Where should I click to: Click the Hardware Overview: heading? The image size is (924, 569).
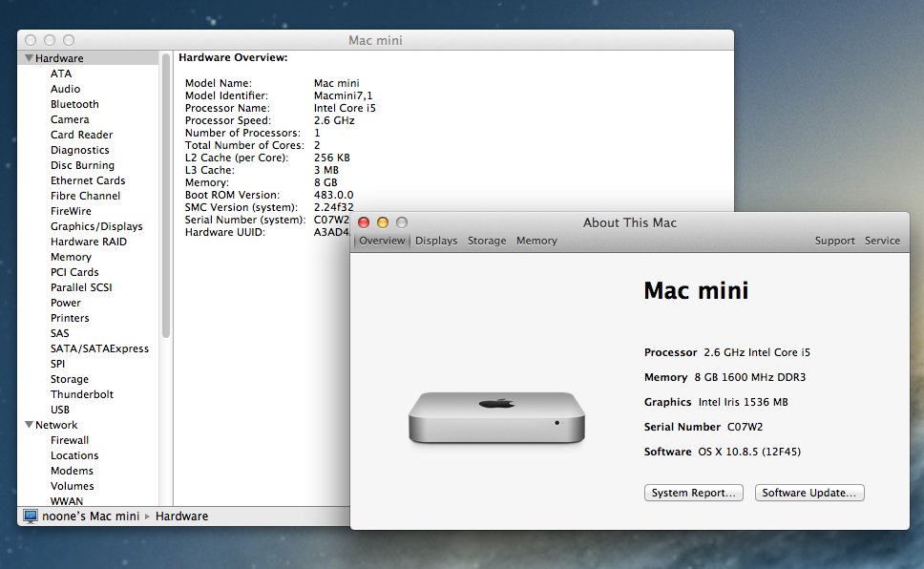click(x=233, y=58)
